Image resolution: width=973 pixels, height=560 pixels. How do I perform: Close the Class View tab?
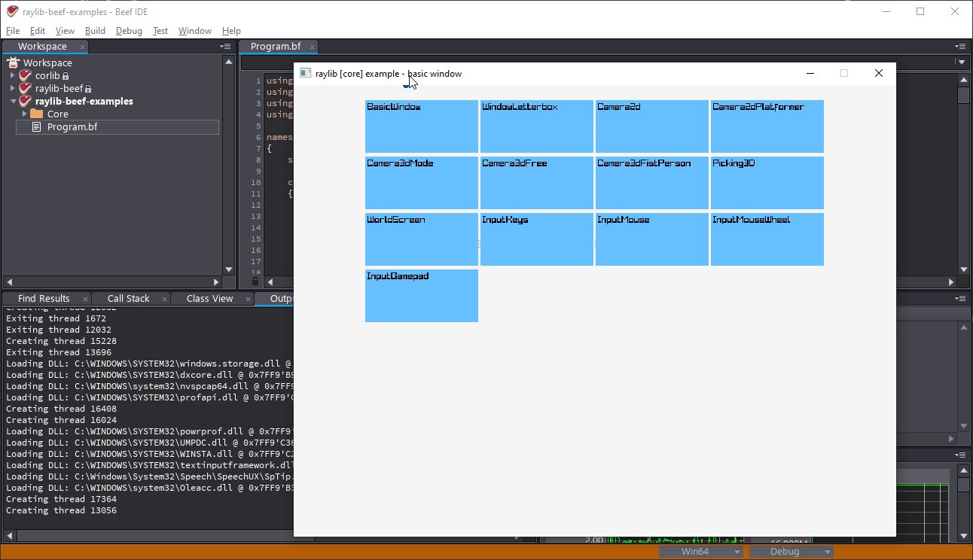[x=249, y=299]
